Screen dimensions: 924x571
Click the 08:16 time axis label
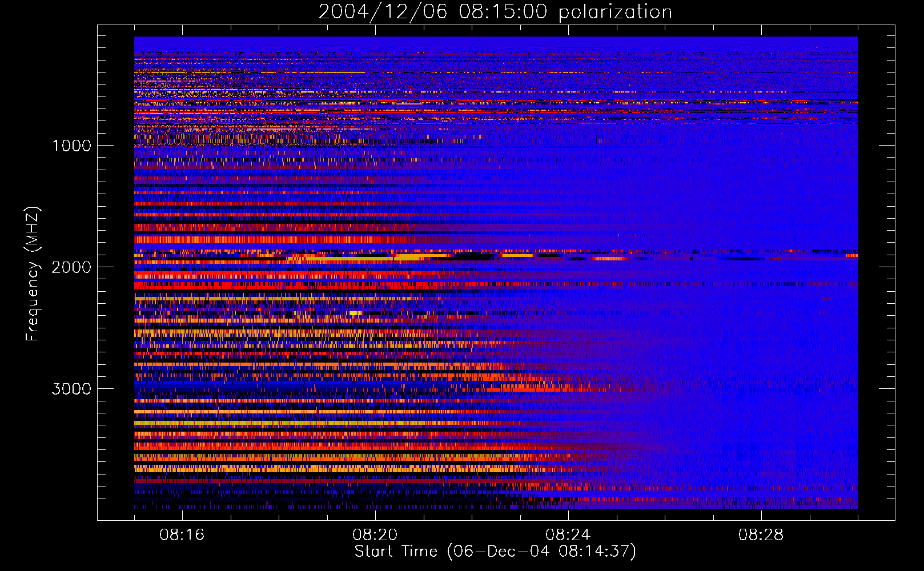pyautogui.click(x=182, y=535)
